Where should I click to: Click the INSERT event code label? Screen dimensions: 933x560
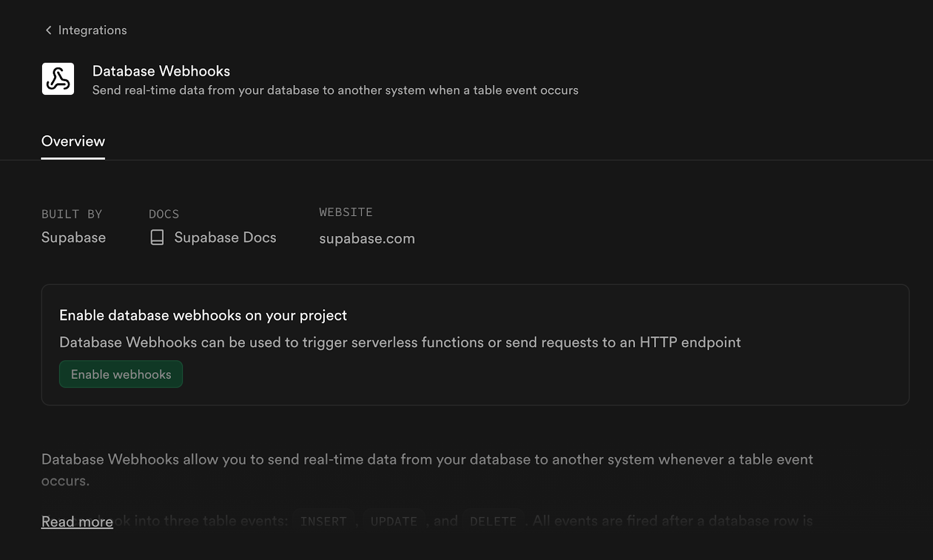click(324, 521)
